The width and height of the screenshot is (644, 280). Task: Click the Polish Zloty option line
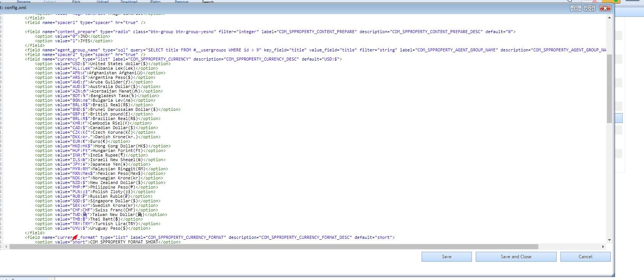[x=95, y=192]
